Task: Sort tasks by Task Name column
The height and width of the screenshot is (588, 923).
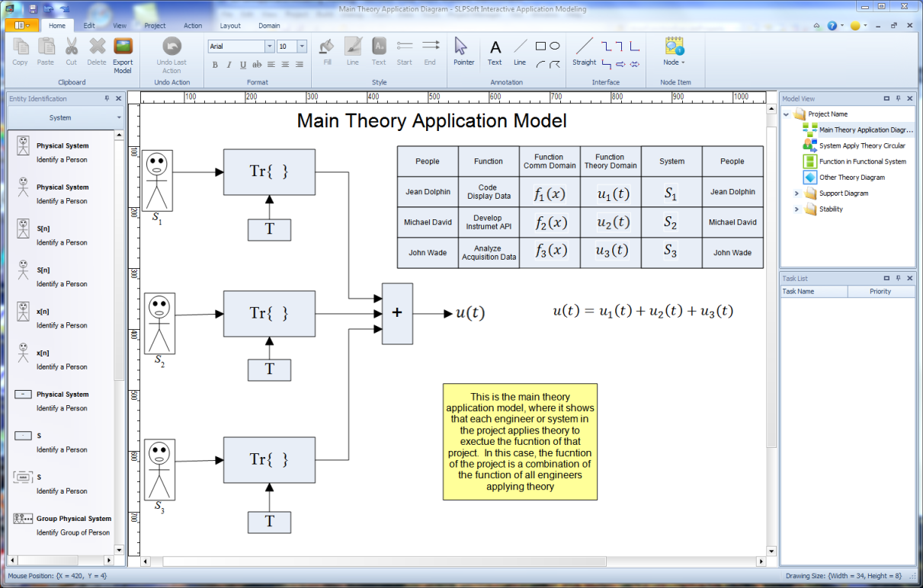Action: click(x=814, y=292)
